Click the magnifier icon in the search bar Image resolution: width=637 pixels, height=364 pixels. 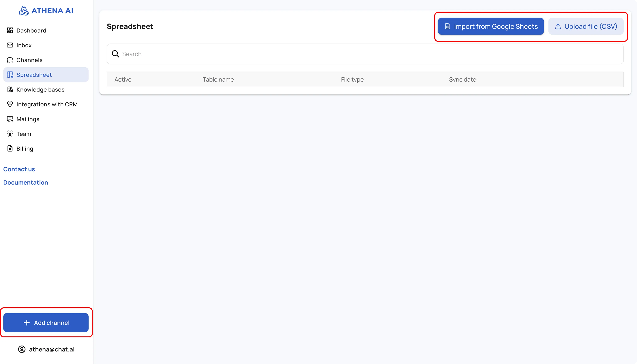[x=115, y=54]
